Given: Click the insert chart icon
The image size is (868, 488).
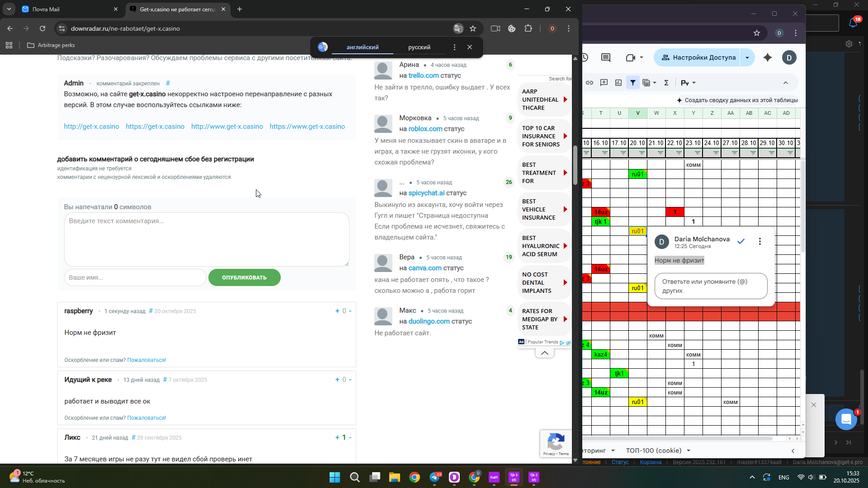Looking at the screenshot, I should [x=618, y=83].
